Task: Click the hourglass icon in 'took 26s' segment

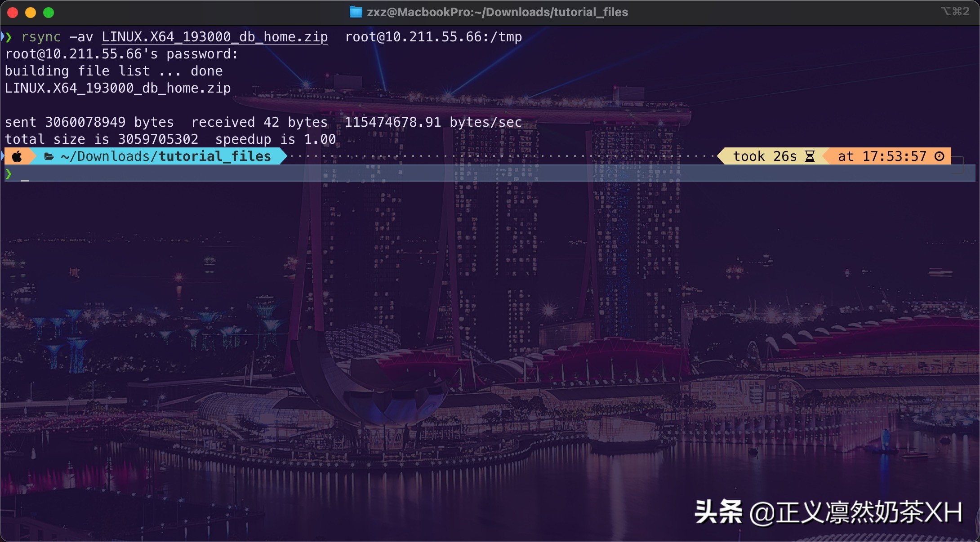Action: 809,156
